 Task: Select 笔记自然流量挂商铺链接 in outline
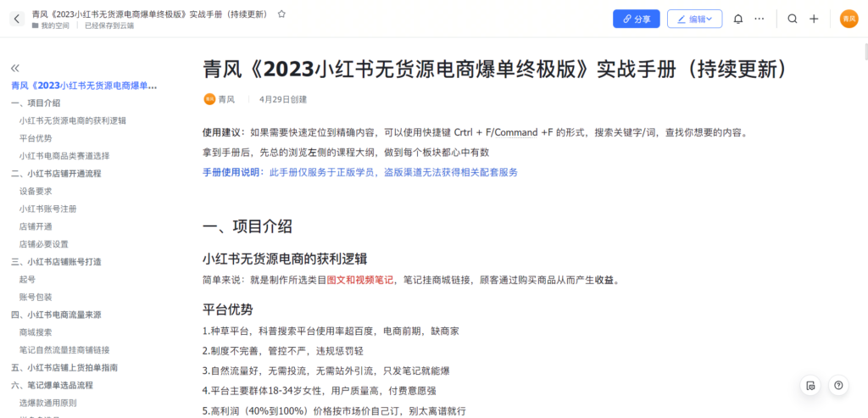[x=64, y=350]
